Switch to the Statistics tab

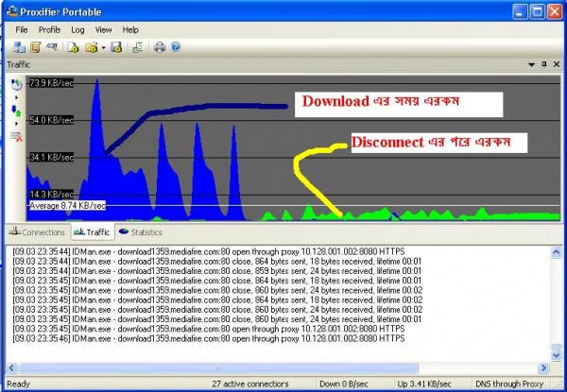pyautogui.click(x=141, y=232)
